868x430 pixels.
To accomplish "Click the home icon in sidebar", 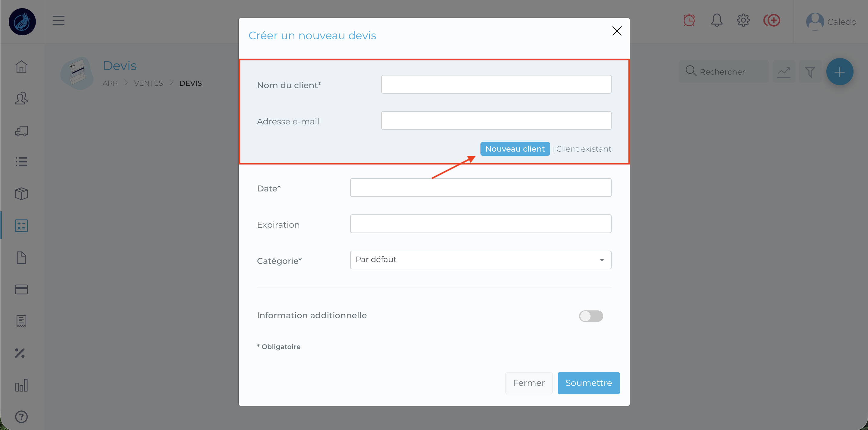I will (21, 66).
